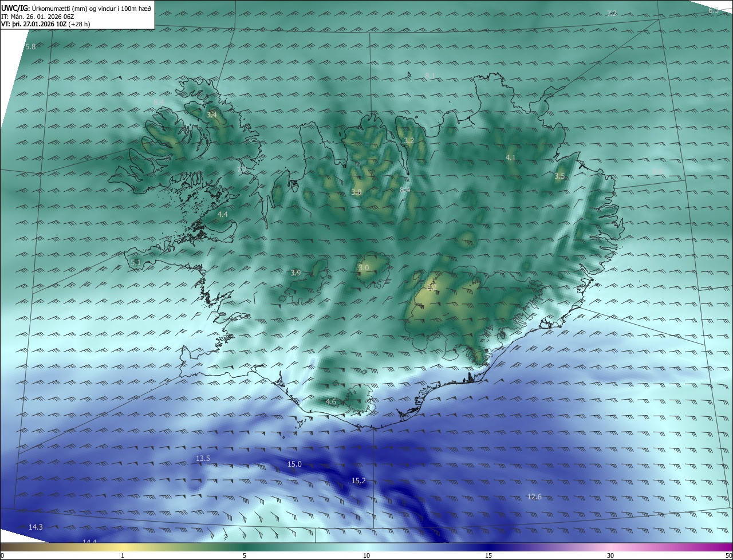Viewport: 733px width, 560px height.
Task: Click the 12.6 value label in the southeast
Action: [x=534, y=496]
